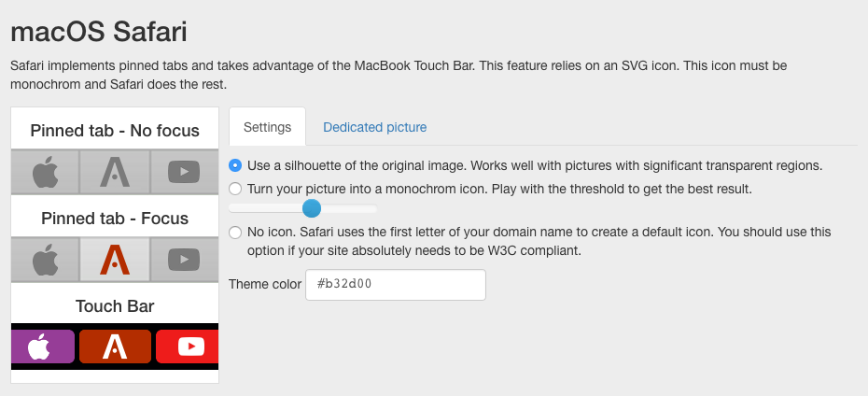Click the YouTube Touch Bar button
The height and width of the screenshot is (396, 868).
187,346
